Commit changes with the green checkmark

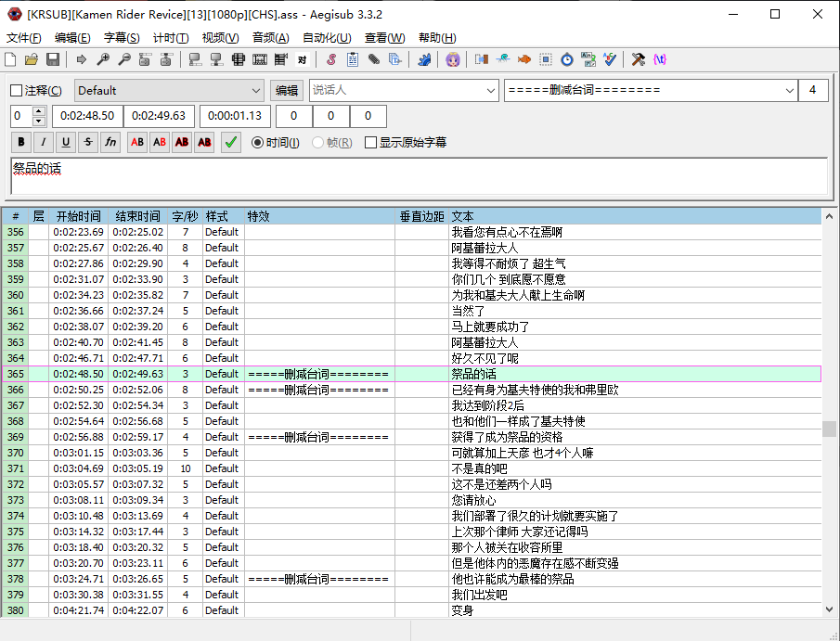[231, 142]
